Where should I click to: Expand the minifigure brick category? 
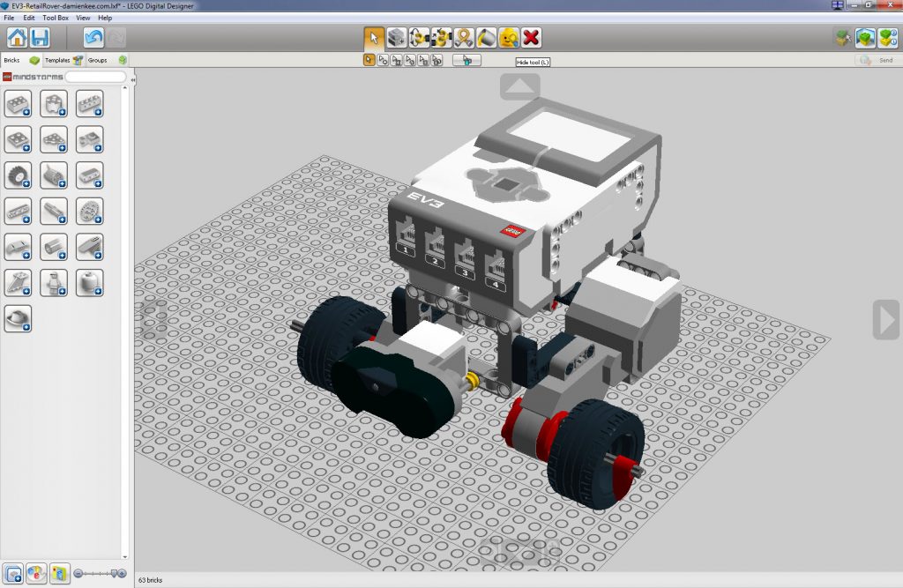coord(54,283)
